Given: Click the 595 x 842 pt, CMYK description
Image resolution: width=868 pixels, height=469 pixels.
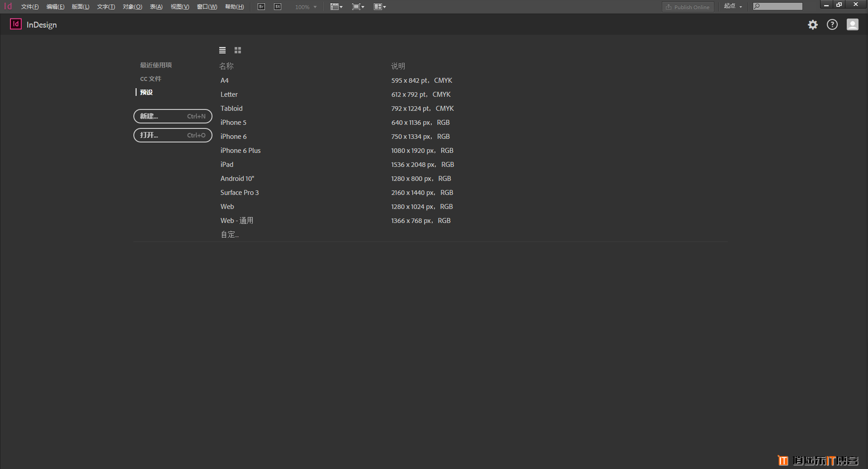Looking at the screenshot, I should (x=422, y=81).
